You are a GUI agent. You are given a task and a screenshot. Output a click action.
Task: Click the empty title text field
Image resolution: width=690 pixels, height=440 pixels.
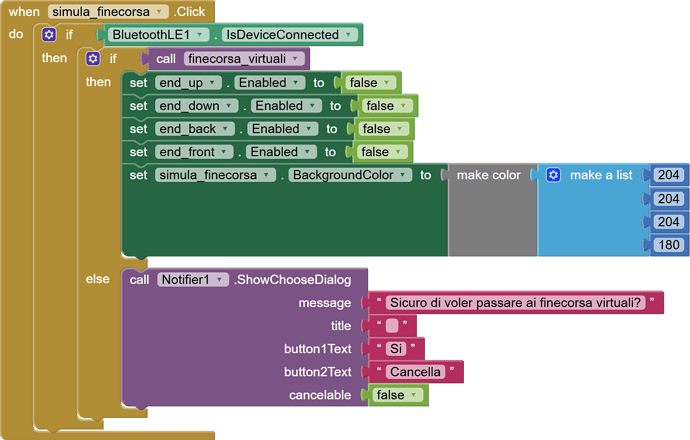(x=393, y=326)
